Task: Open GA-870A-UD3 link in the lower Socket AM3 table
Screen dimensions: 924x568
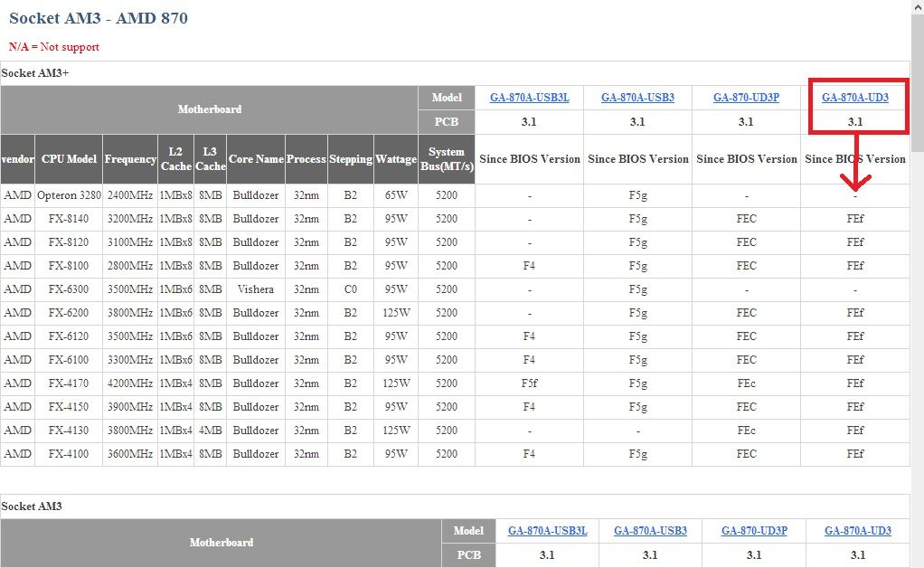Action: (x=857, y=531)
